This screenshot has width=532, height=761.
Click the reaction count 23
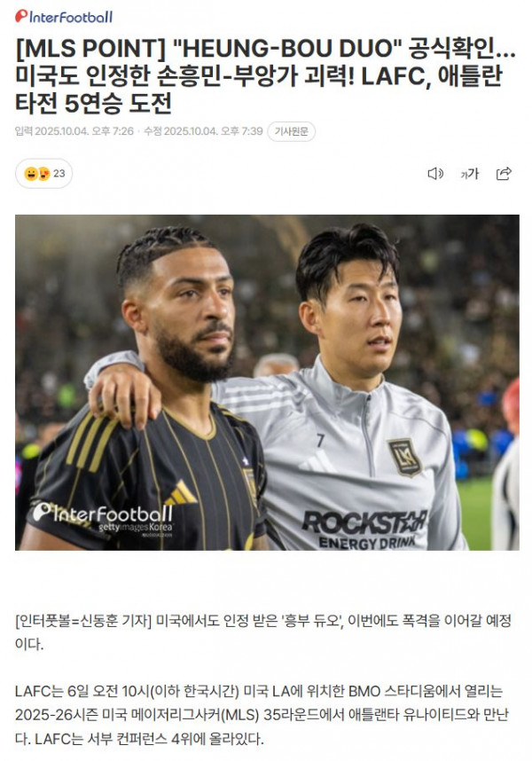tap(59, 174)
